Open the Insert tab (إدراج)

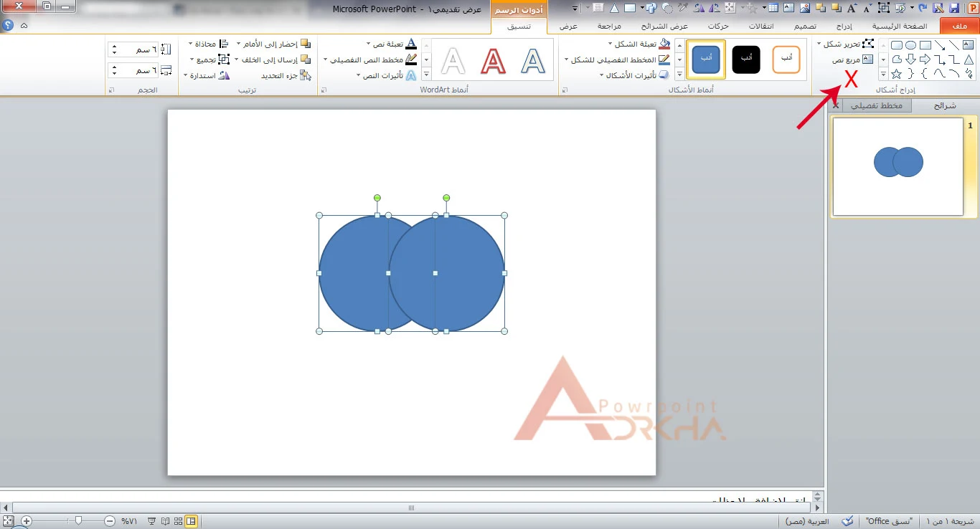pos(845,26)
